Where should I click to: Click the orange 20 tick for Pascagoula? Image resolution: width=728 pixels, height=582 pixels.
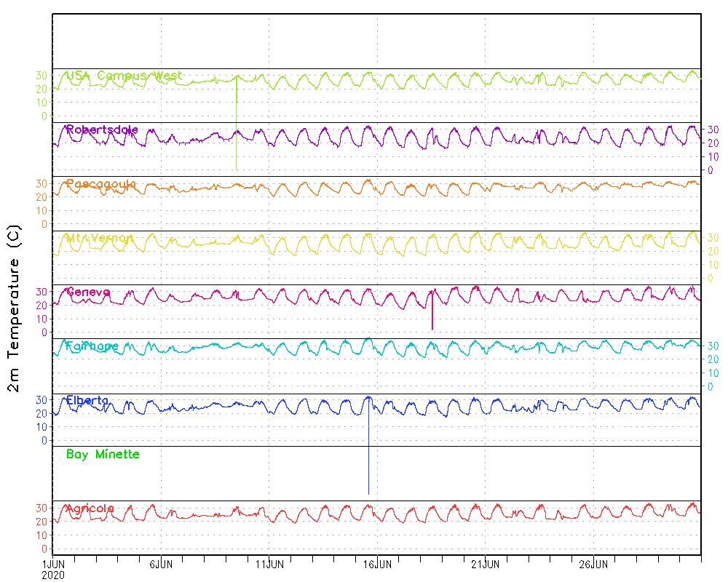click(41, 197)
